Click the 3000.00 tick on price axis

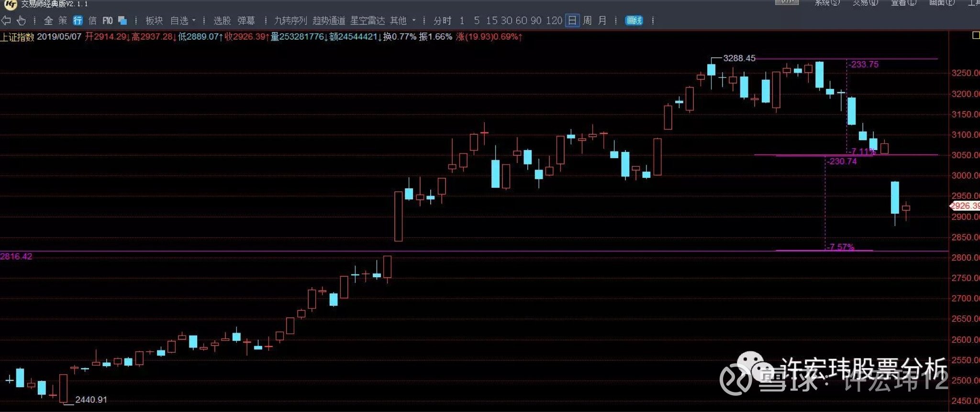pos(965,175)
